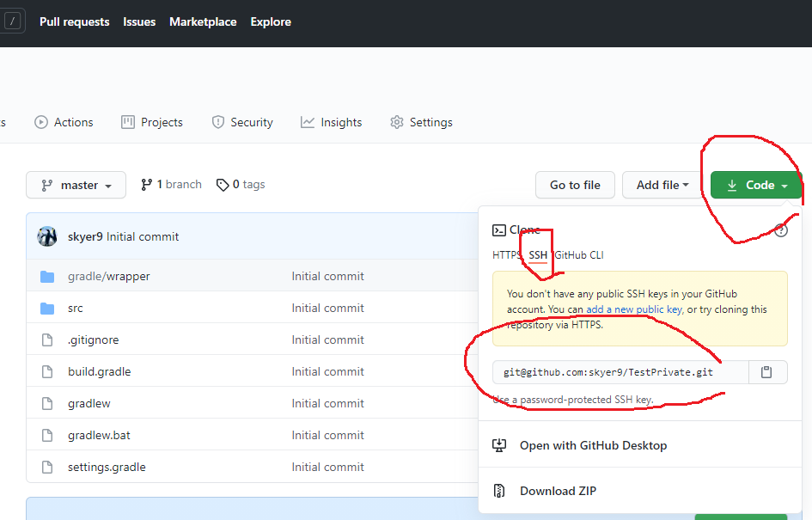Image resolution: width=812 pixels, height=520 pixels.
Task: Open the master branch dropdown
Action: pos(76,185)
